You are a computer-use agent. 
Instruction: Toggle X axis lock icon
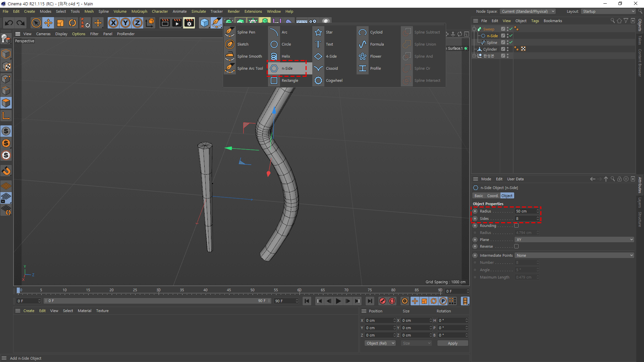tap(113, 23)
